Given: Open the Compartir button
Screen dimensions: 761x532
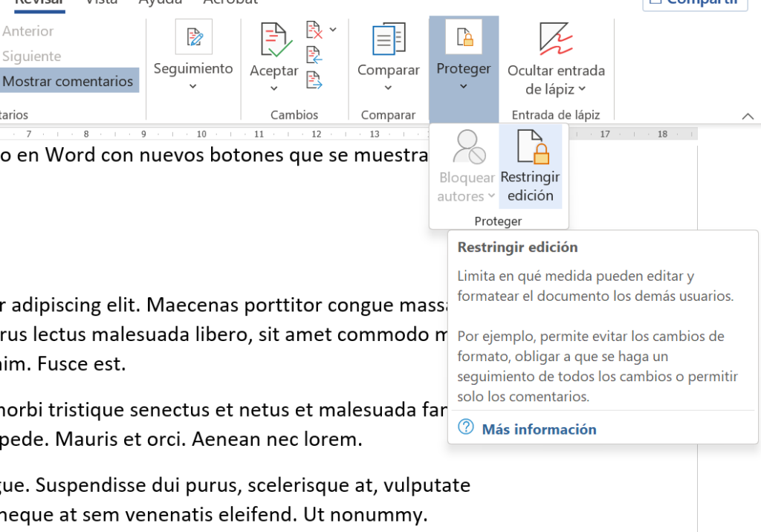Looking at the screenshot, I should click(695, 3).
